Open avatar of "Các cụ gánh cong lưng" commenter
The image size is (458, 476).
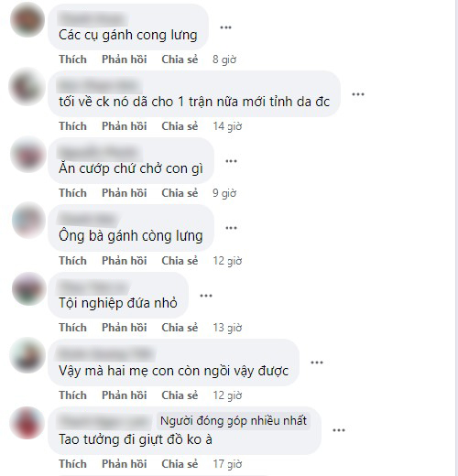(x=27, y=20)
